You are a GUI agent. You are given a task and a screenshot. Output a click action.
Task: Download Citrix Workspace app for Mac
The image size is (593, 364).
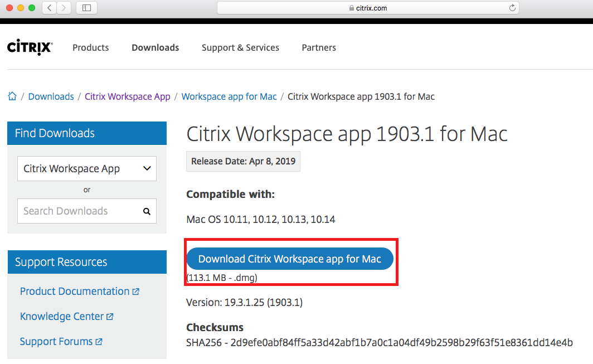pyautogui.click(x=290, y=259)
